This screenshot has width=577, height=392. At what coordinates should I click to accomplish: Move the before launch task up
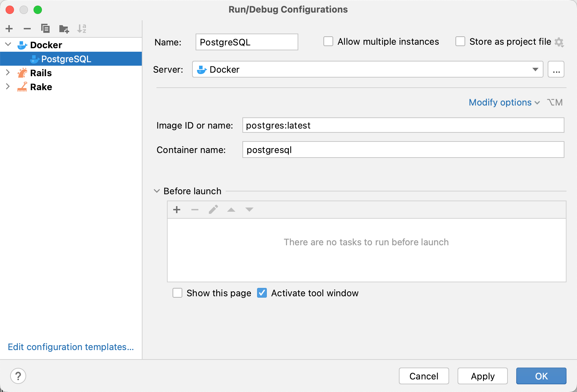tap(231, 210)
